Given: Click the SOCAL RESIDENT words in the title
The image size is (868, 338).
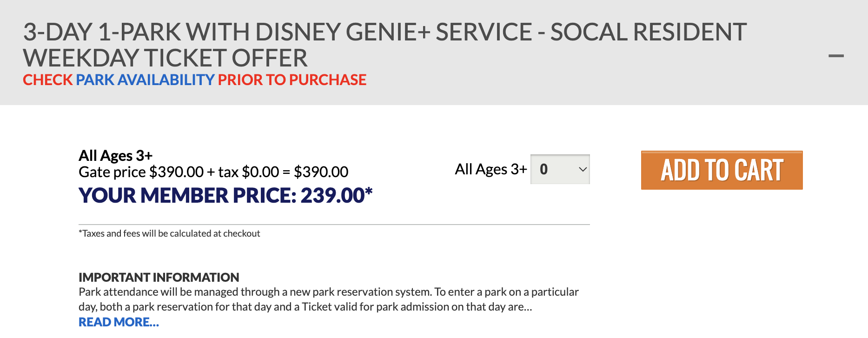Looking at the screenshot, I should point(649,33).
